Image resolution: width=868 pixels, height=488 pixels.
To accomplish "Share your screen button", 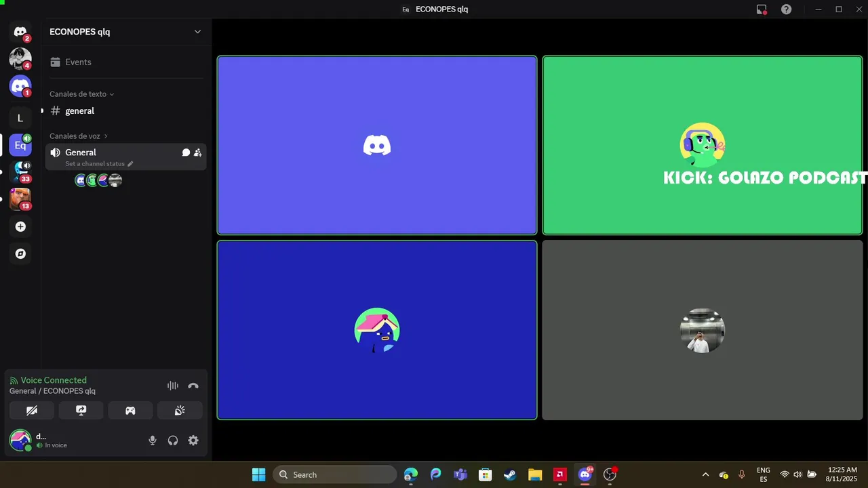I will (81, 411).
